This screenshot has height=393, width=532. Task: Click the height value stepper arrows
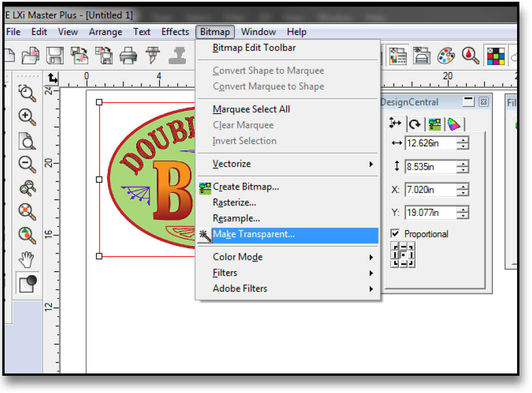click(463, 167)
